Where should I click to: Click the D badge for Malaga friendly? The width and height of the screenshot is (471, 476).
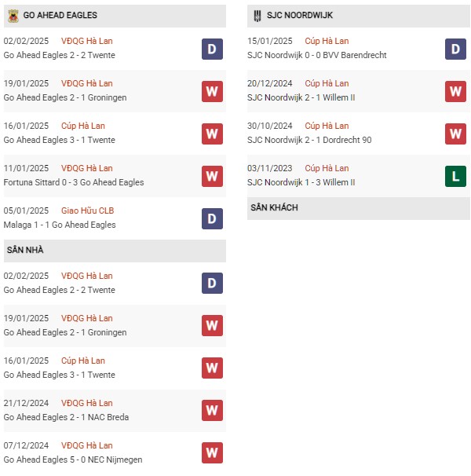(212, 218)
